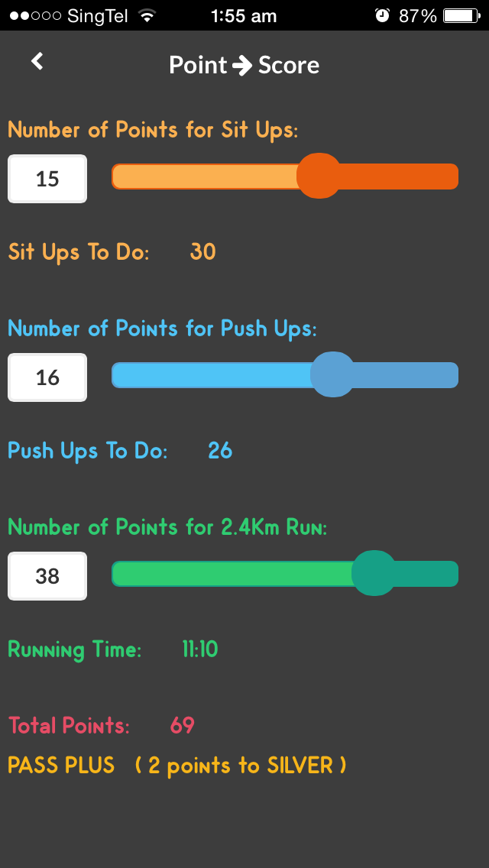Tap the signal strength dots
The width and height of the screenshot is (489, 868).
35,15
